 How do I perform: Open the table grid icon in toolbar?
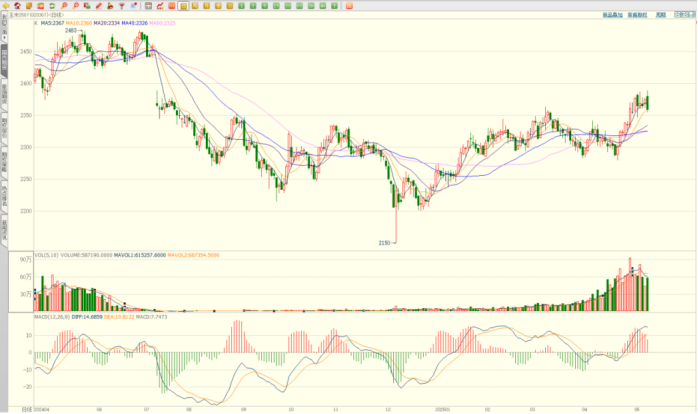point(148,5)
